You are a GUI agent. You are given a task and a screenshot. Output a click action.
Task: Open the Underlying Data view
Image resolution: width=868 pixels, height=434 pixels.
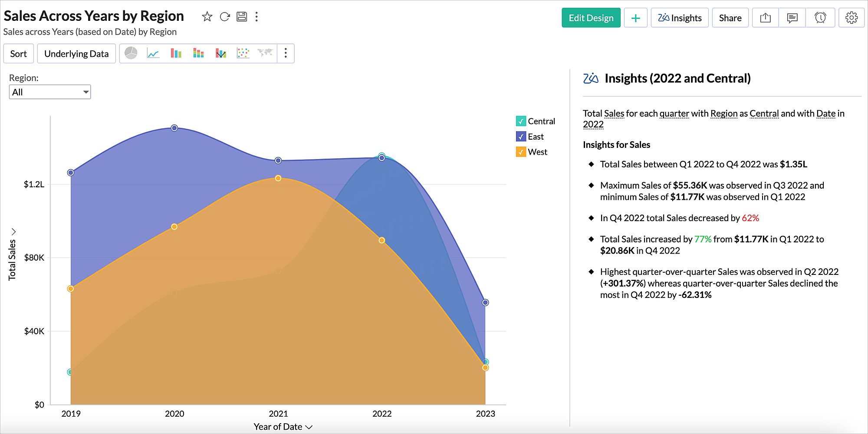(76, 54)
